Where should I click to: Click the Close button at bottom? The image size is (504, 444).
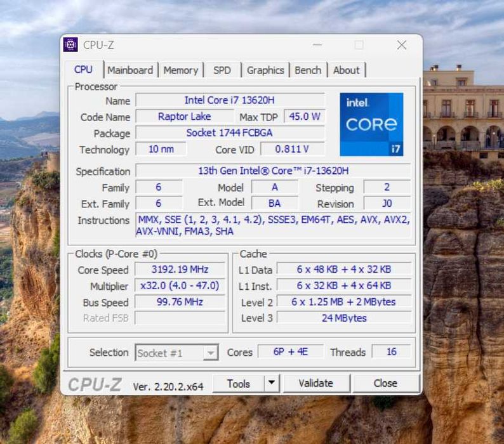coord(385,383)
